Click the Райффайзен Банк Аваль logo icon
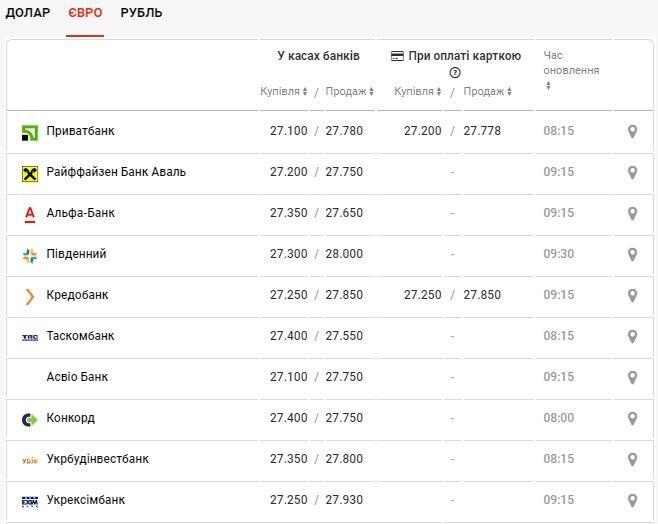 point(30,173)
